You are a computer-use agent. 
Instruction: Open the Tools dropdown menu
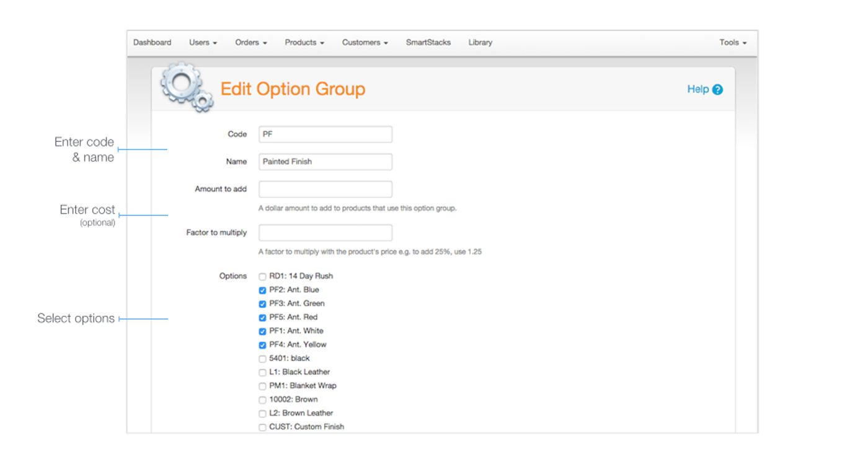(x=733, y=43)
